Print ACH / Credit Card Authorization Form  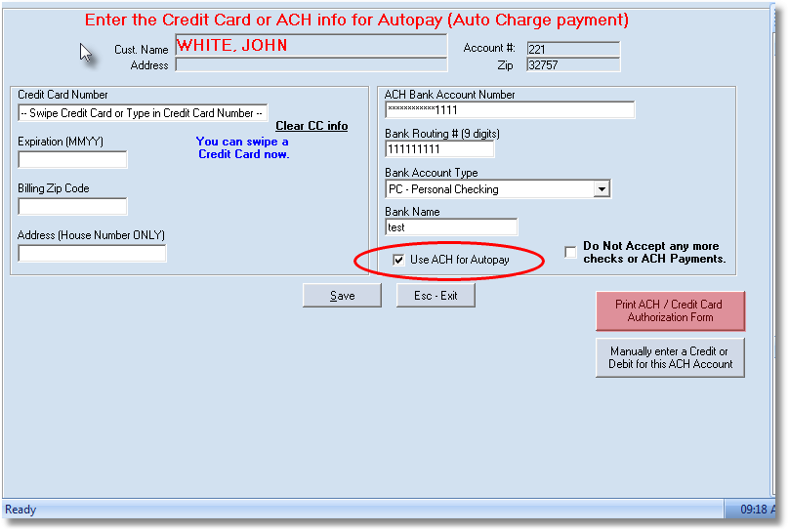click(670, 310)
